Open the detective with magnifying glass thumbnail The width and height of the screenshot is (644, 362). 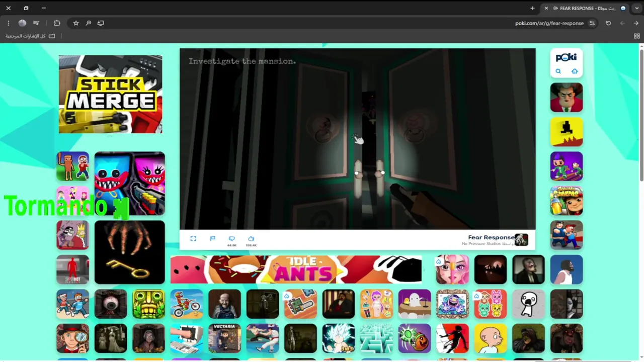[x=72, y=338]
